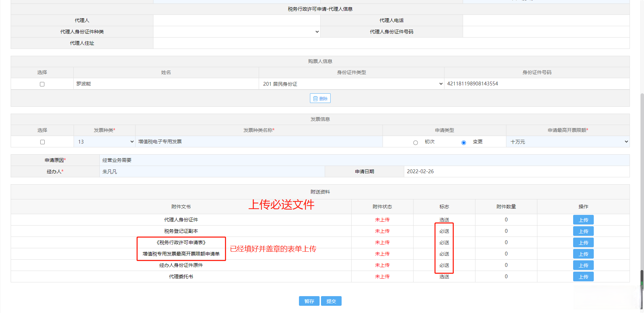
Task: Click the 附件数量 column header
Action: tap(506, 207)
